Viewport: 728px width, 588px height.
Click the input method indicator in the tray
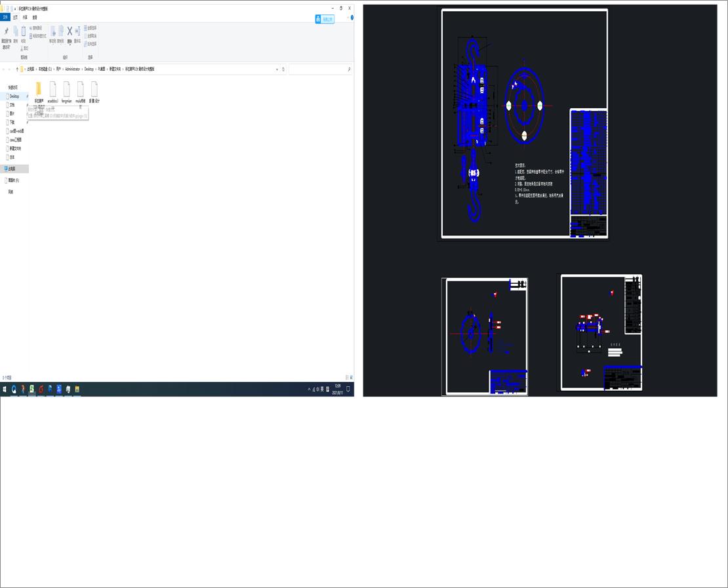[x=322, y=389]
